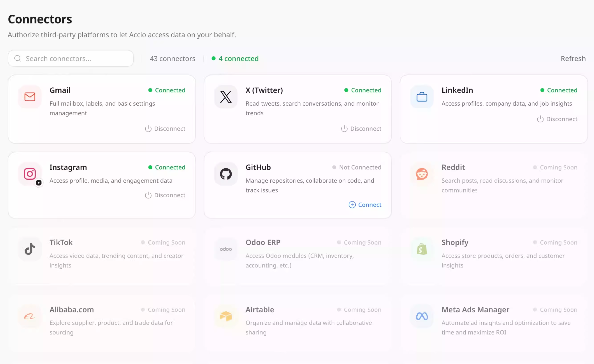Click the Reddit 'Coming Soon' label
This screenshot has height=364, width=594.
coord(555,167)
